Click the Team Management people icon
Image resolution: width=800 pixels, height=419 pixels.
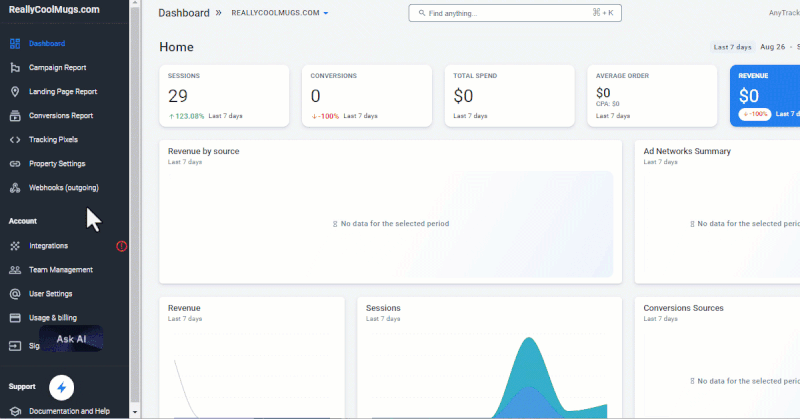click(15, 270)
